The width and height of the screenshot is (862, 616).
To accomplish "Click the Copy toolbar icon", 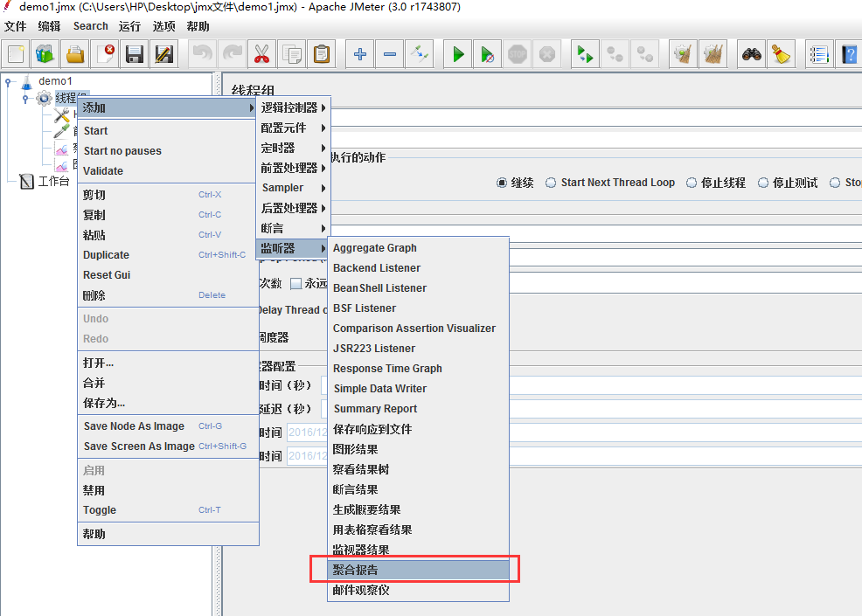I will tap(292, 54).
